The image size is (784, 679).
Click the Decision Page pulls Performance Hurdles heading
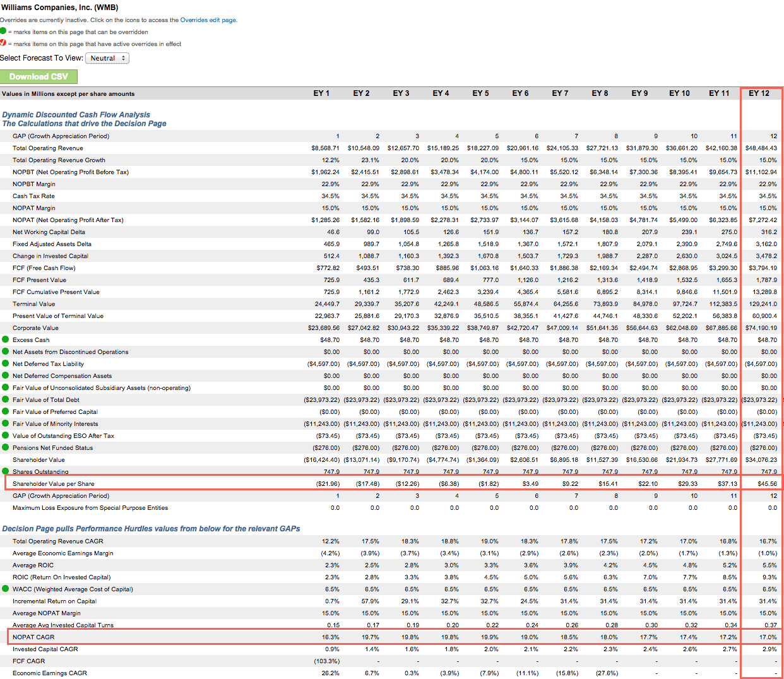pos(151,529)
